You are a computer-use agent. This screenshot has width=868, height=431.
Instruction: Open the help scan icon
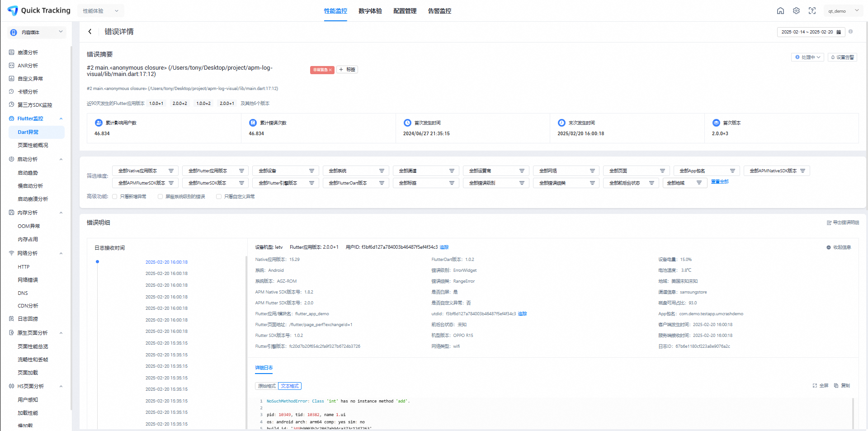coord(812,11)
